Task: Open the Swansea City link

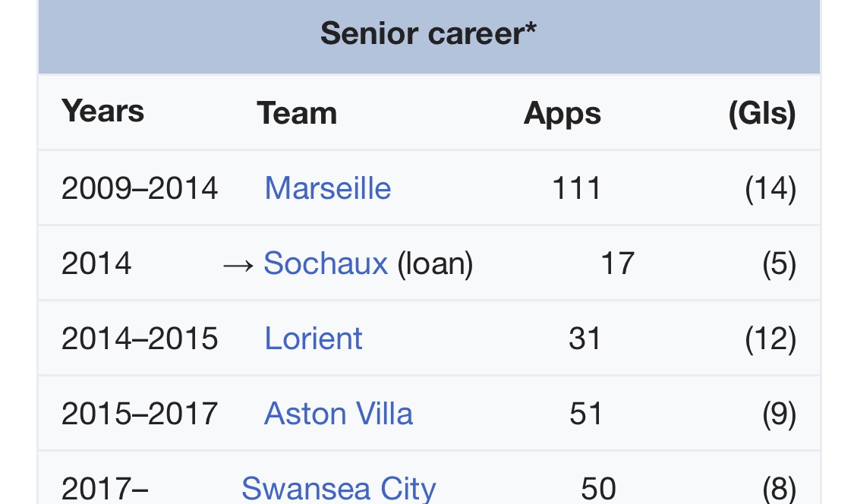Action: click(338, 488)
